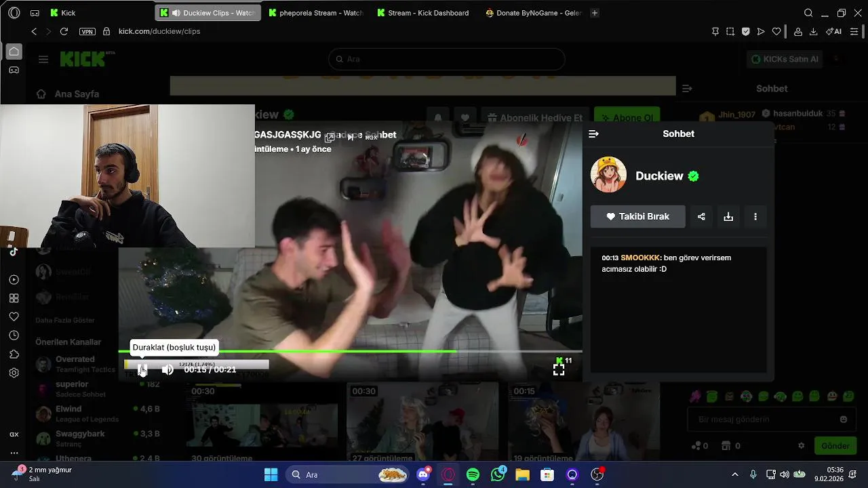Screen dimensions: 868x488
Task: Open the clip thumbnail with 30 görüntüleme
Action: pos(263,422)
